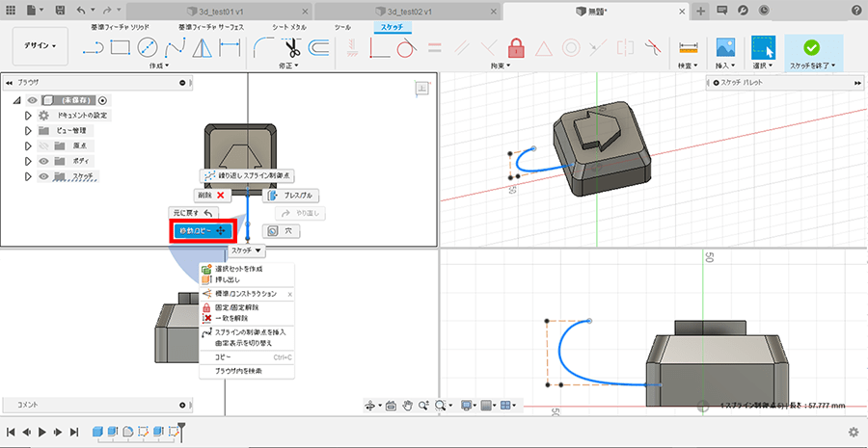Select the Mirror triangle tool

point(203,48)
